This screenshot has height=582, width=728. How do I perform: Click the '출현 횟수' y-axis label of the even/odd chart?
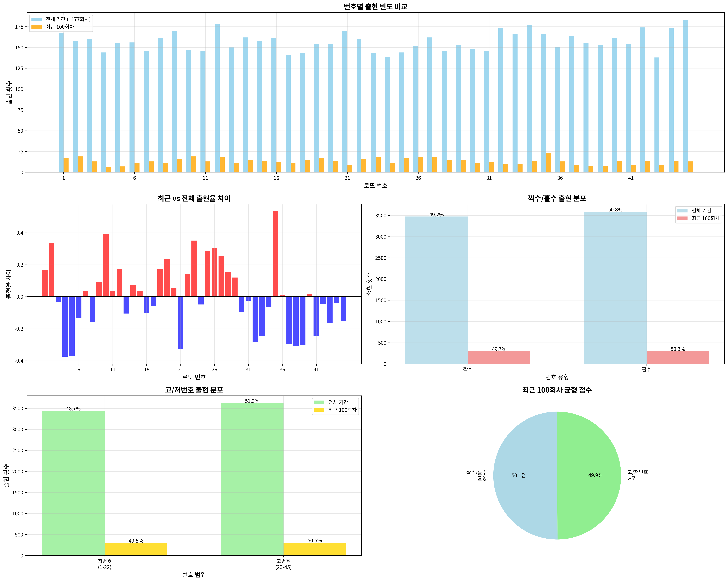(x=369, y=284)
